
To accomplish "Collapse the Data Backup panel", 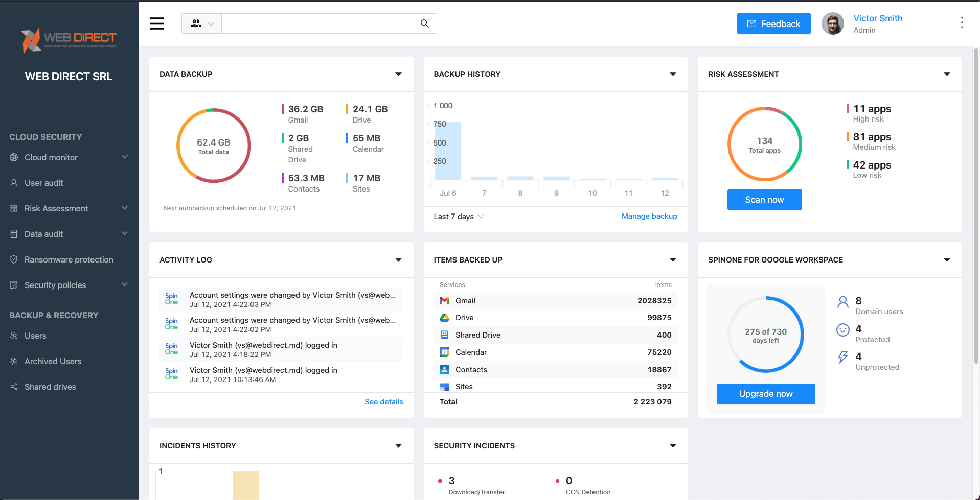I will click(398, 74).
